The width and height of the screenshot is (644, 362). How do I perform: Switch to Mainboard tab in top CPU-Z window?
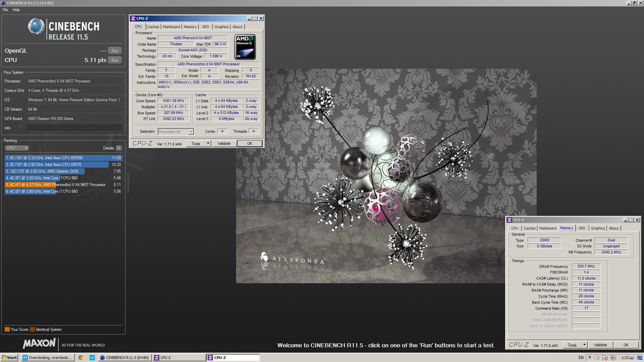click(x=171, y=27)
